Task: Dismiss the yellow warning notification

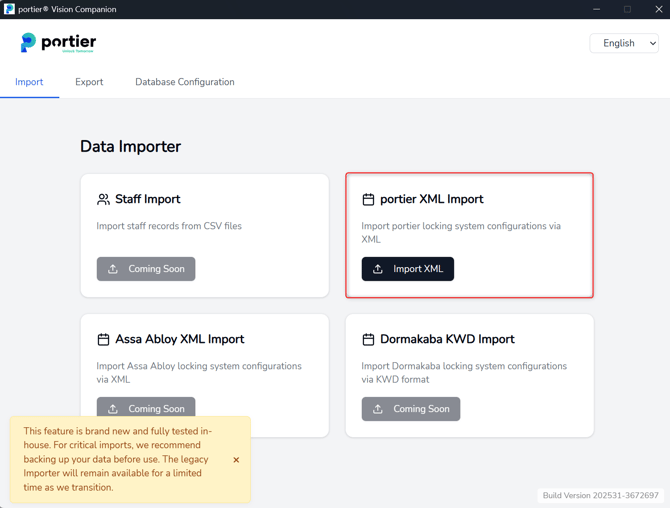Action: tap(236, 460)
